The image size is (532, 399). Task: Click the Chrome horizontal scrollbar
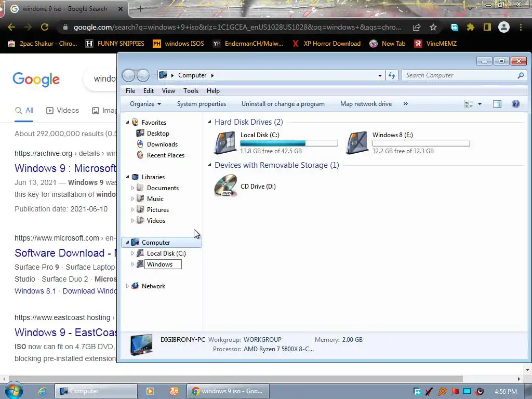pyautogui.click(x=235, y=379)
